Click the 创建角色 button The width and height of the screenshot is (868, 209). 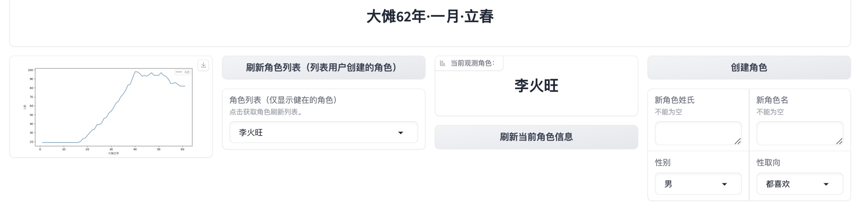point(749,67)
